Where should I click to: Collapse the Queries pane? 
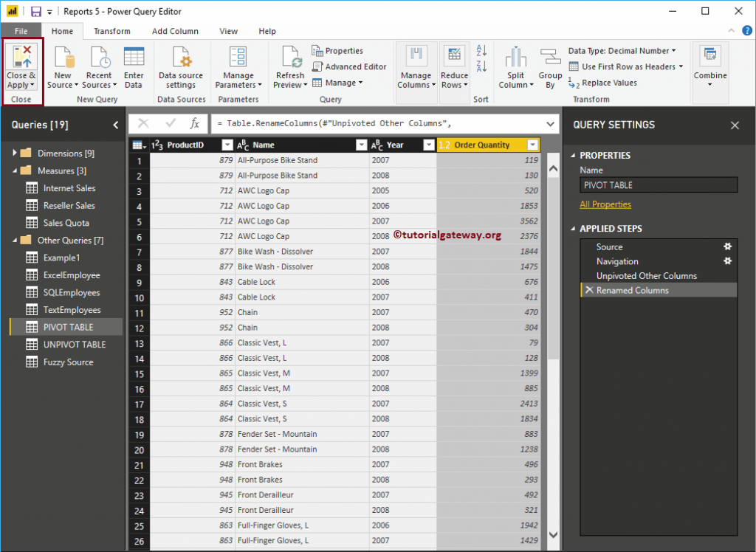pos(116,125)
